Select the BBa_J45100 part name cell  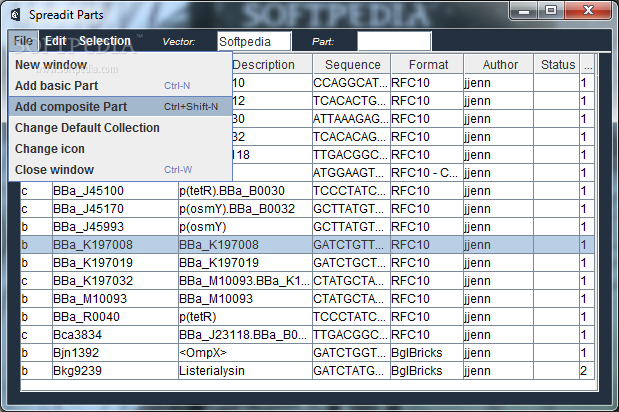click(x=115, y=191)
